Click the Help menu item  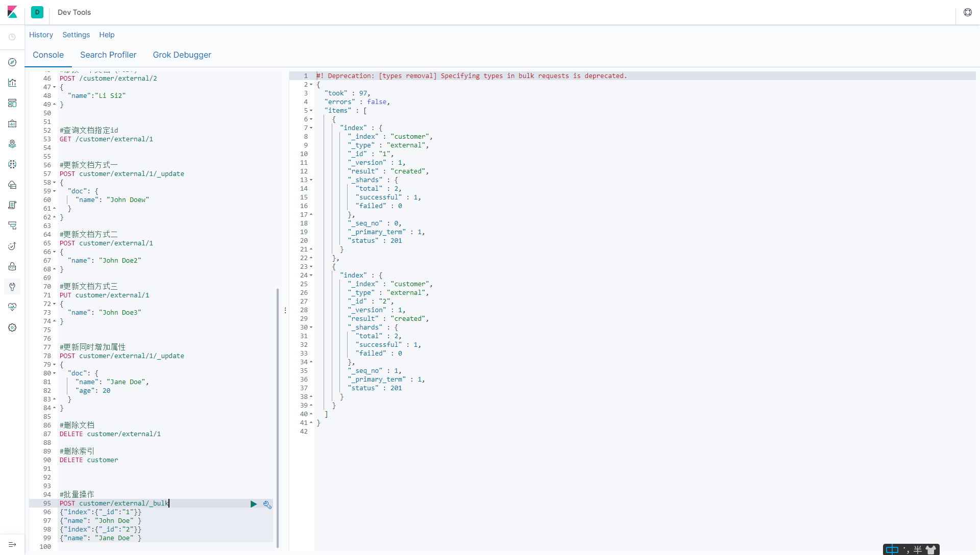105,34
